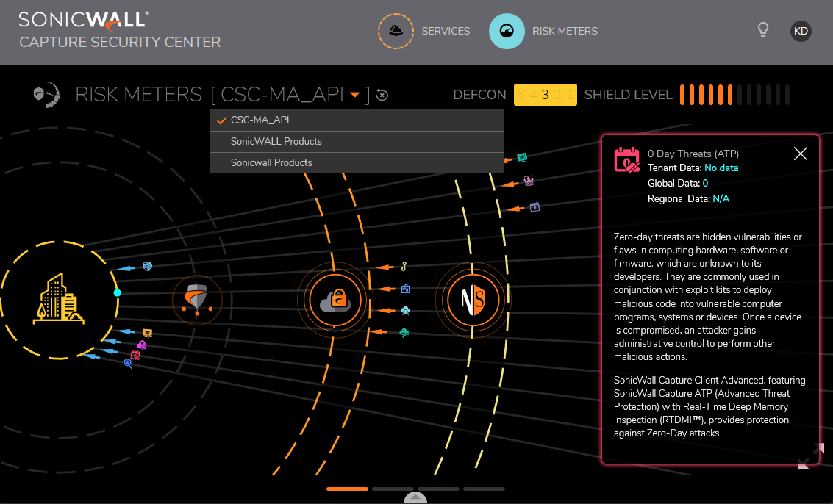Click the SHIELD LEVEL label text
Screen dimensions: 833x504
point(629,95)
